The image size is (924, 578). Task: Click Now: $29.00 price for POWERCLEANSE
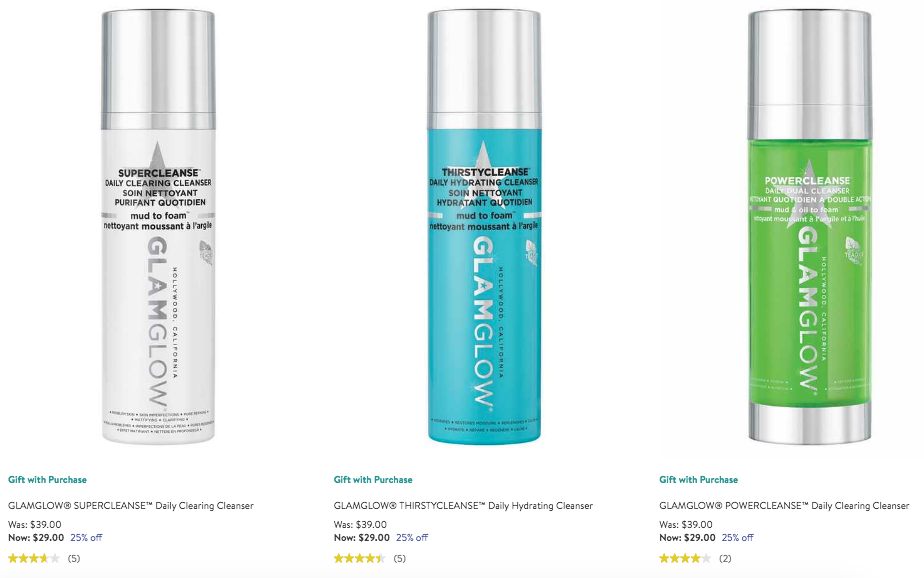(687, 537)
